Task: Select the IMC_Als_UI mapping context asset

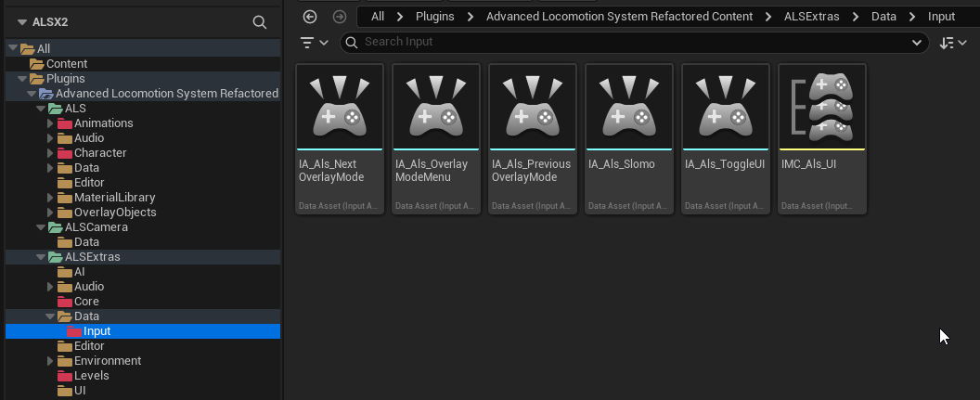Action: tap(822, 139)
